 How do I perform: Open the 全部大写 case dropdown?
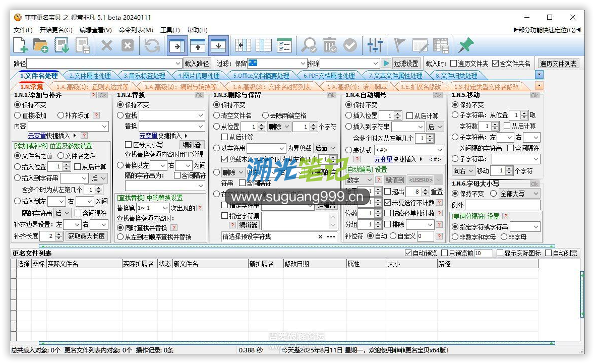tap(535, 194)
